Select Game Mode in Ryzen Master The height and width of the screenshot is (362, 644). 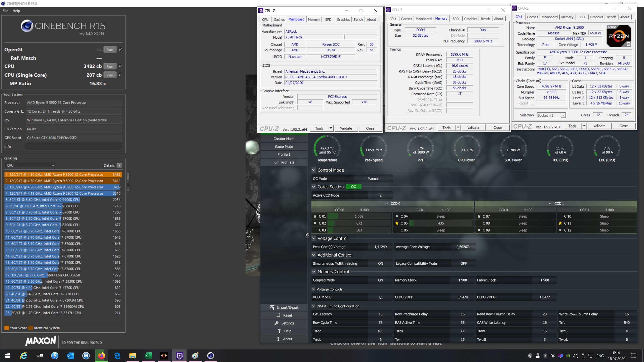point(284,147)
